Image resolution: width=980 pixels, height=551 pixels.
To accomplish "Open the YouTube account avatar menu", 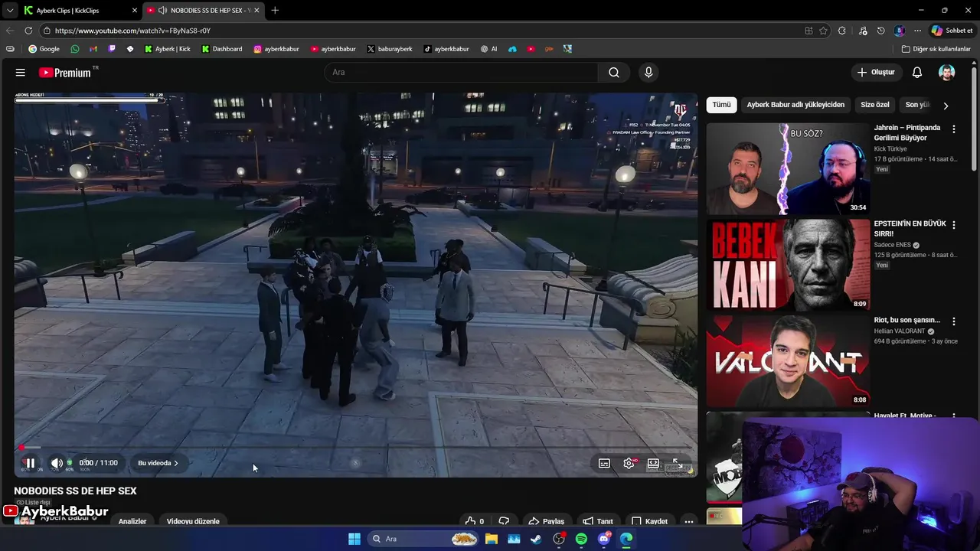I will point(947,72).
